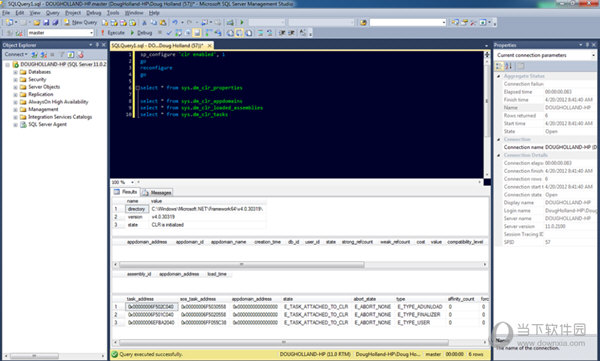Collapse the Connection Details section
Screen dimensions: 600x361
[x=499, y=155]
